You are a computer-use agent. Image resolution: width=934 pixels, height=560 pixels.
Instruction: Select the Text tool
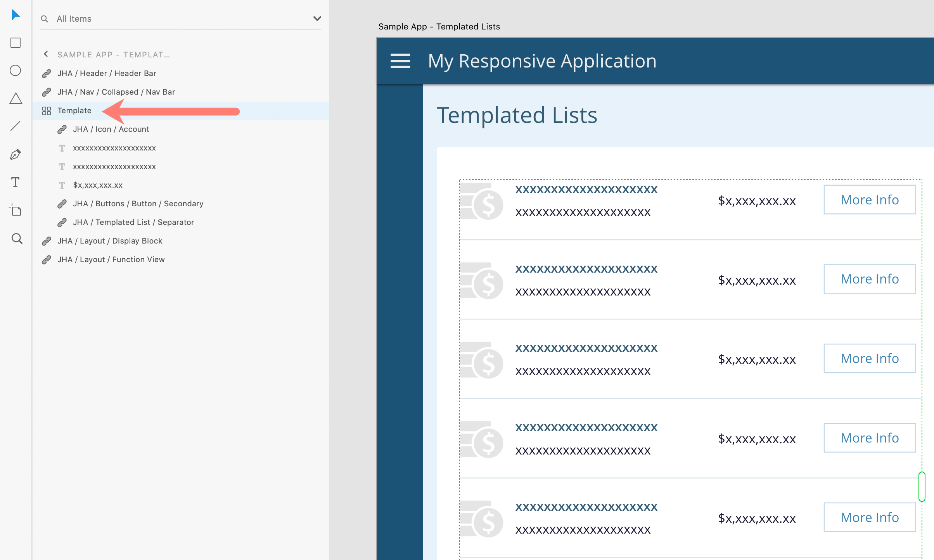tap(16, 182)
